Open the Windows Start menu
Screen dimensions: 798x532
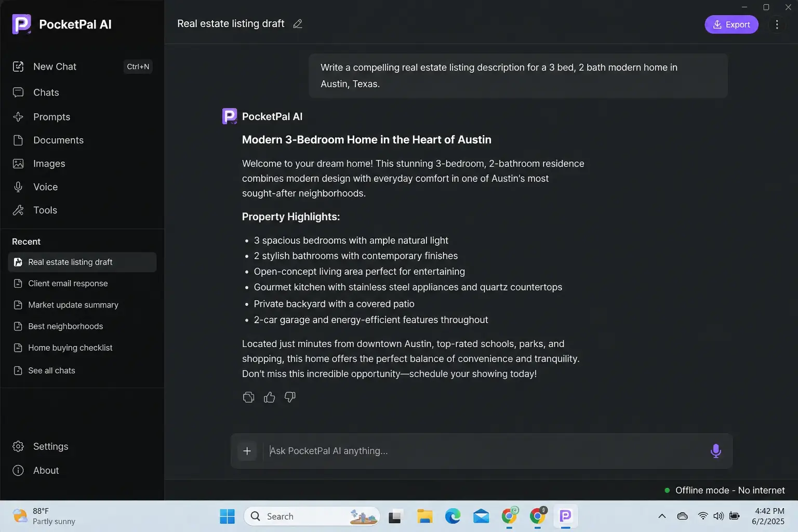pyautogui.click(x=227, y=516)
